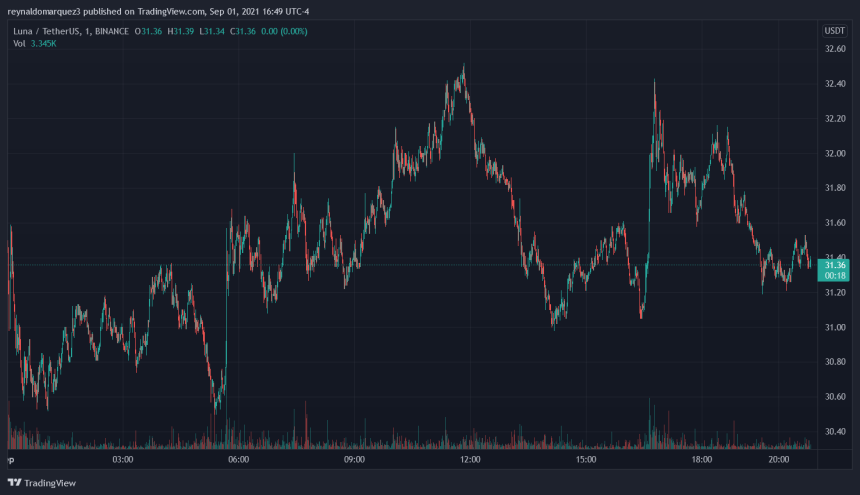Image resolution: width=860 pixels, height=495 pixels.
Task: Click the 32.00 price axis label
Action: [833, 153]
